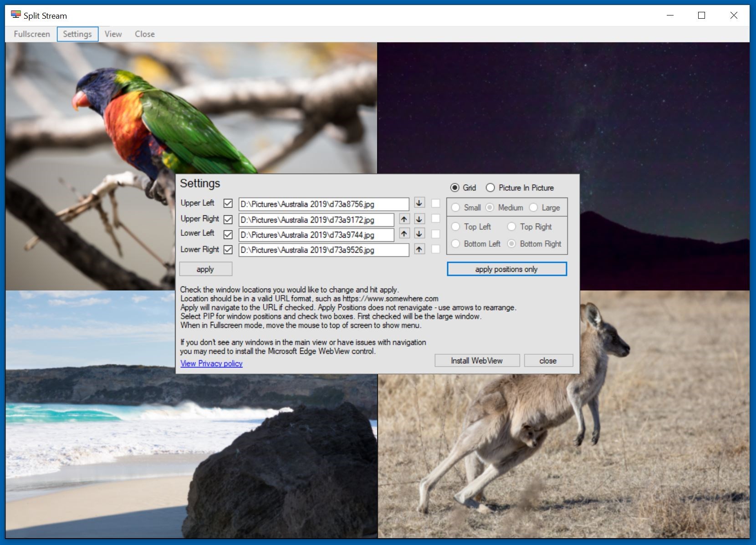The height and width of the screenshot is (545, 756).
Task: Move the Upper Right entry down
Action: [419, 219]
